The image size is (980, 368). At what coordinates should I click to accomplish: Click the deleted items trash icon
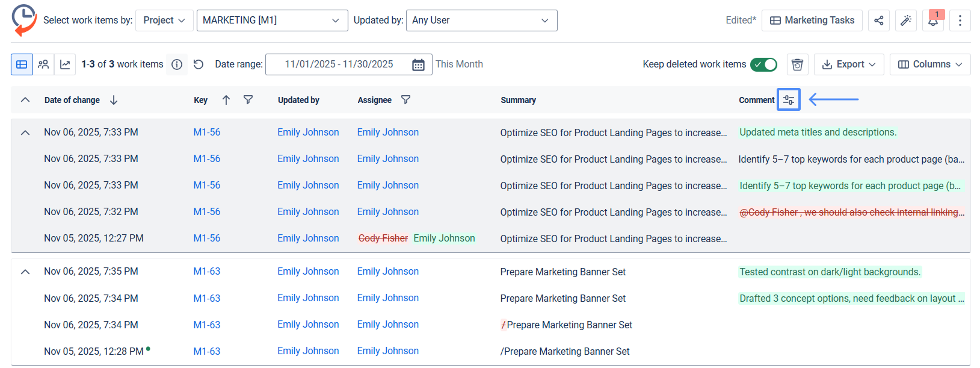pyautogui.click(x=797, y=64)
